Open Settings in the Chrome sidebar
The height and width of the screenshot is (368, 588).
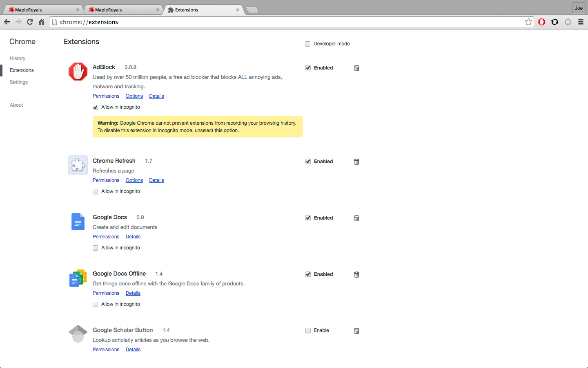click(19, 82)
